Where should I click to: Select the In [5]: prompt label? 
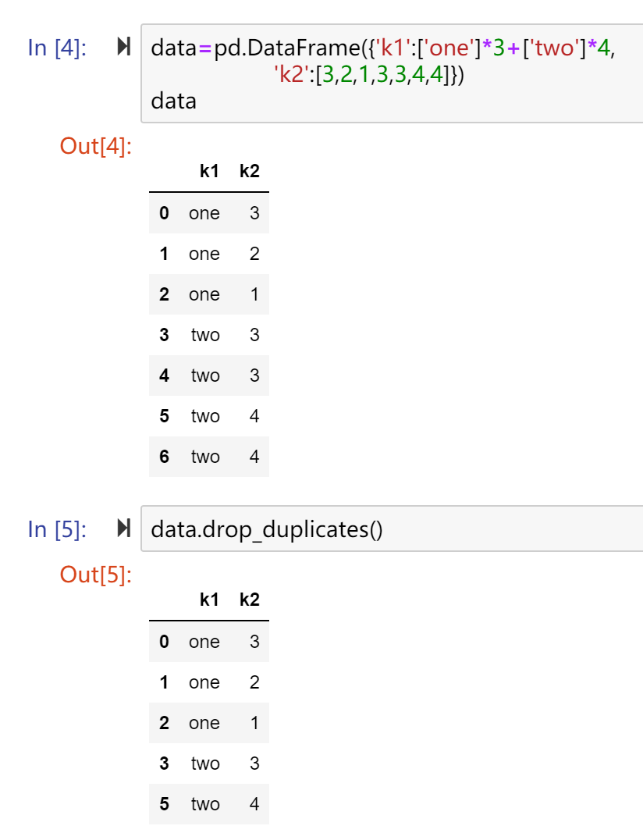click(57, 529)
